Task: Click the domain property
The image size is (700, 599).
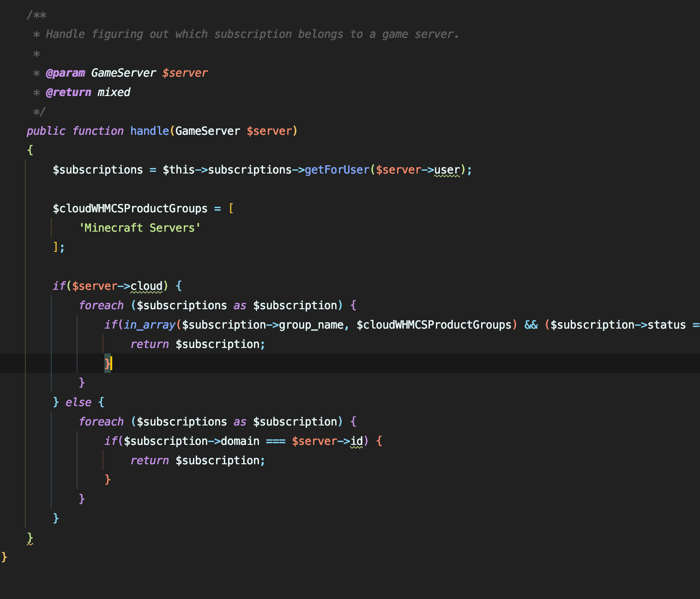Action: (x=240, y=441)
